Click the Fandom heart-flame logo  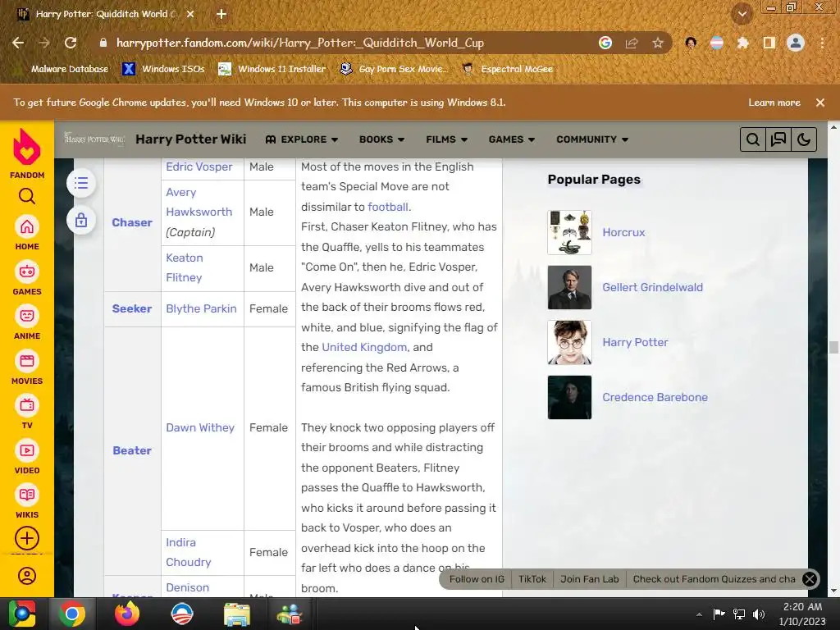click(27, 148)
